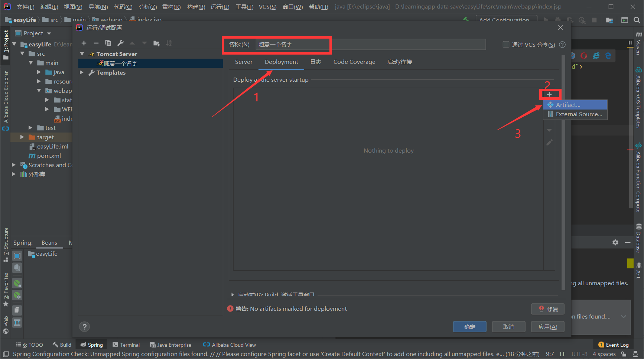Select Beans tab in Spring panel
644x359 pixels.
coord(49,243)
